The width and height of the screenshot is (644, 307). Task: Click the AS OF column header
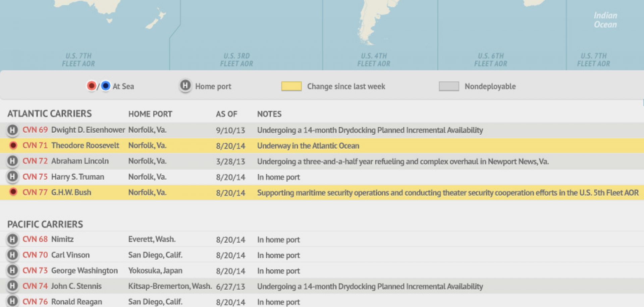226,114
